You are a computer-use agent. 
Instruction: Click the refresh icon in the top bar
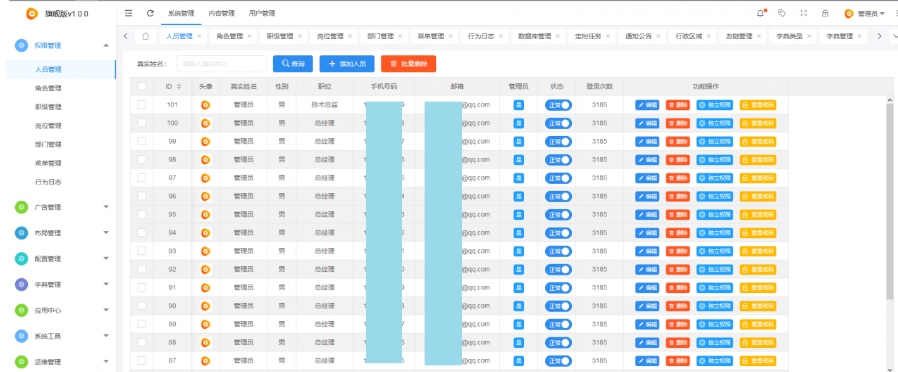point(150,13)
